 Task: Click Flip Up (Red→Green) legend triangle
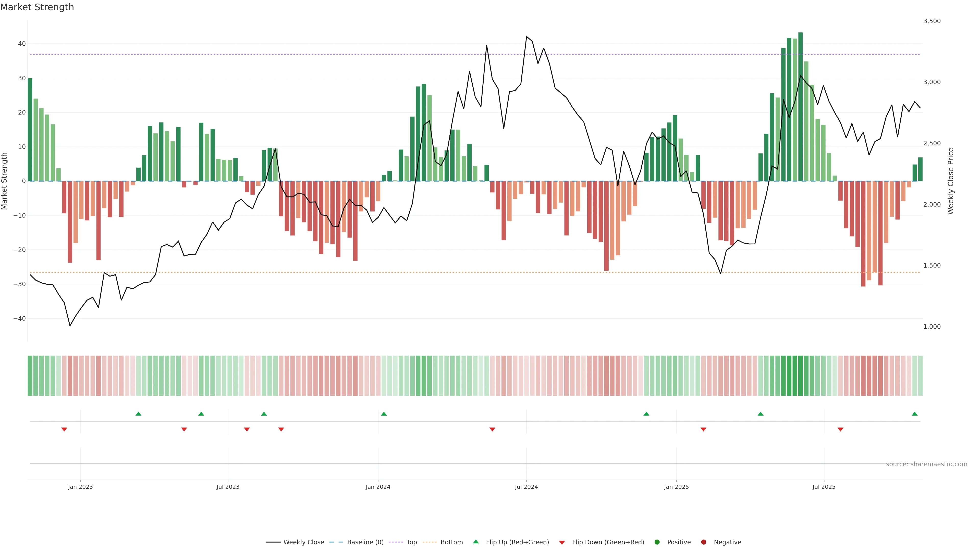pos(475,542)
